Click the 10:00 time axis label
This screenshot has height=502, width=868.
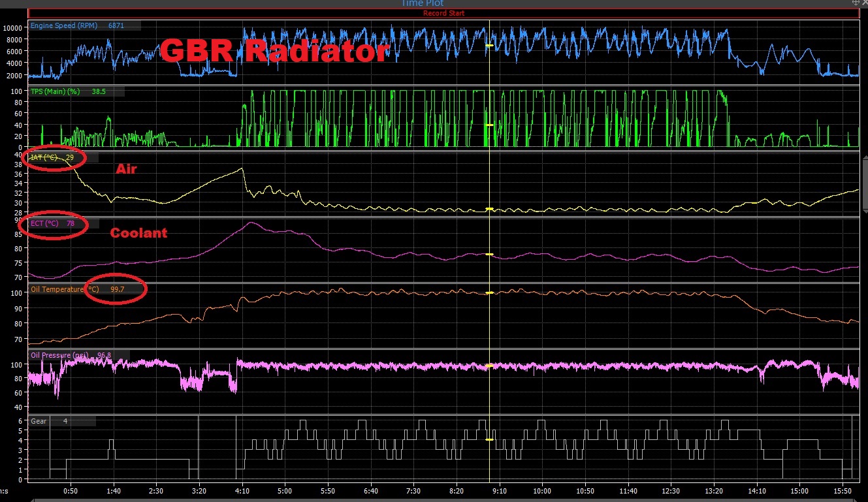click(x=542, y=490)
